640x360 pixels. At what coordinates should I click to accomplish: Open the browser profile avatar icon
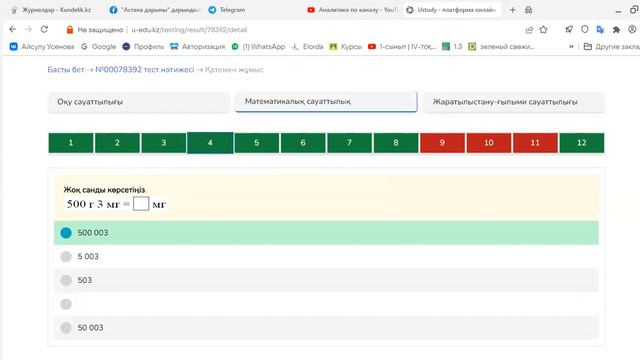632,29
